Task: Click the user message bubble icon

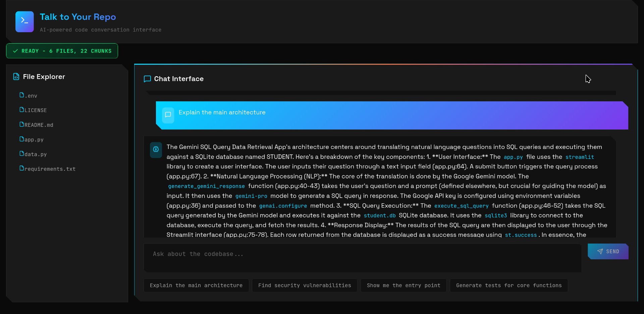Action: [168, 115]
